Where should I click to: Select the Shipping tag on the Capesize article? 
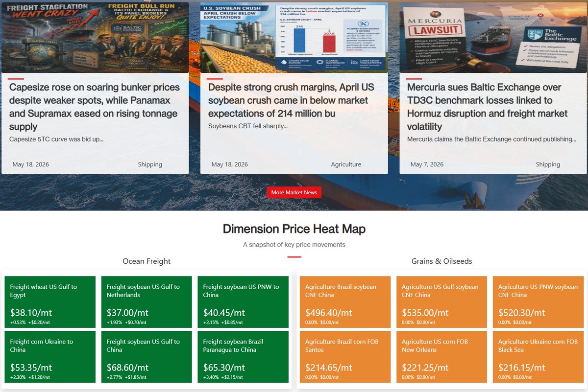[x=150, y=164]
